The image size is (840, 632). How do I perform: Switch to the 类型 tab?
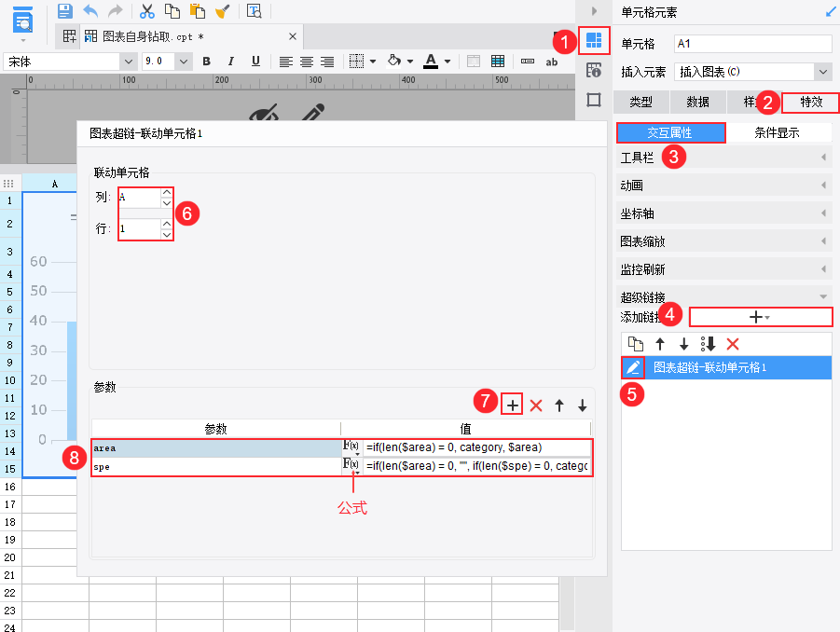click(x=640, y=102)
